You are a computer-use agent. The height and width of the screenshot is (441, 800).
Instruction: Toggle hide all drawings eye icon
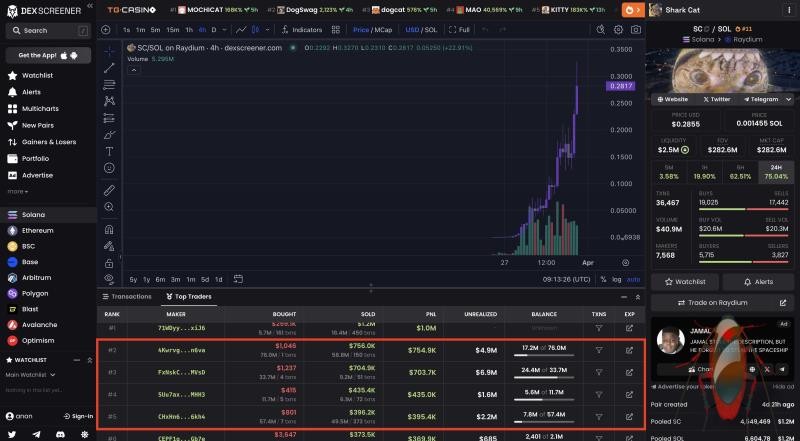point(109,279)
